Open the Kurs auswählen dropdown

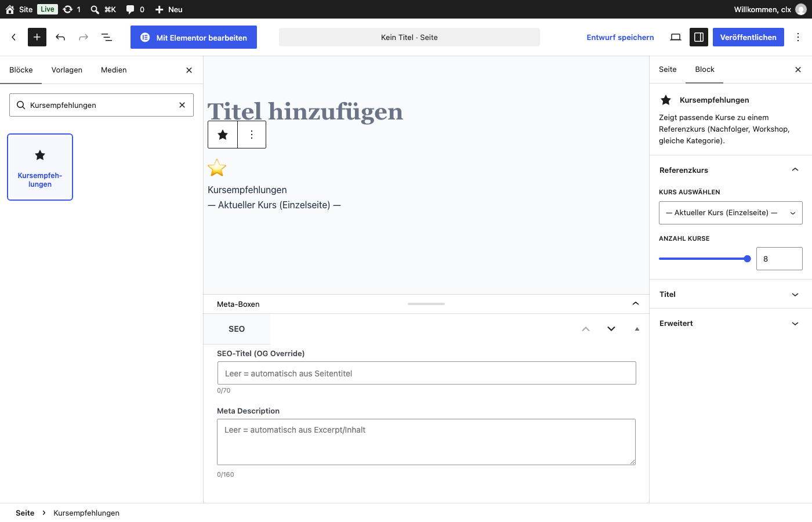(x=731, y=213)
